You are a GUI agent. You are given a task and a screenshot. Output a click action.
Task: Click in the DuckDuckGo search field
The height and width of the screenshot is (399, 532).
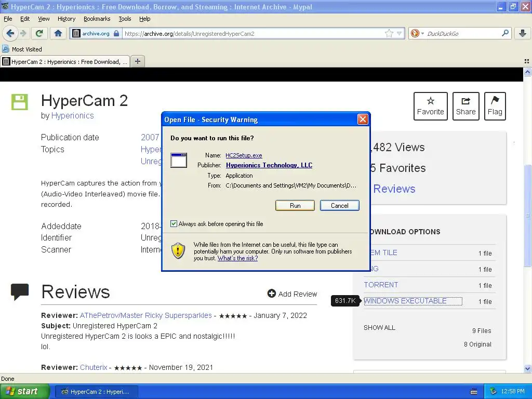click(x=462, y=33)
